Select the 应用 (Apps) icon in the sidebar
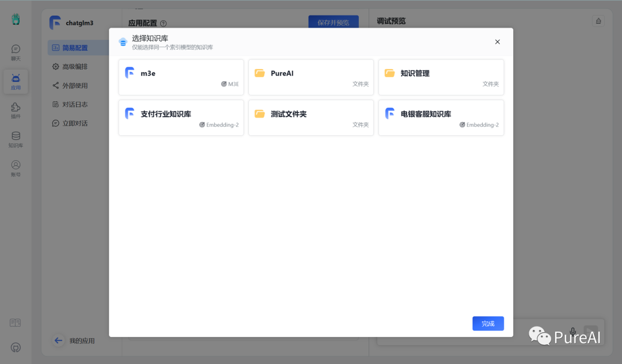Screen dimensions: 622x364 coord(16,82)
